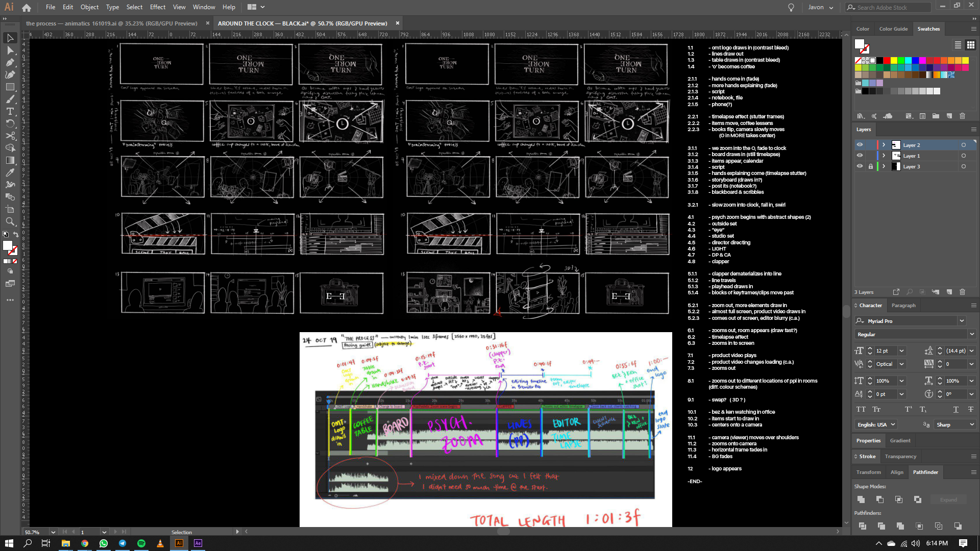
Task: Click Minus Front shape mode icon
Action: pos(880,499)
